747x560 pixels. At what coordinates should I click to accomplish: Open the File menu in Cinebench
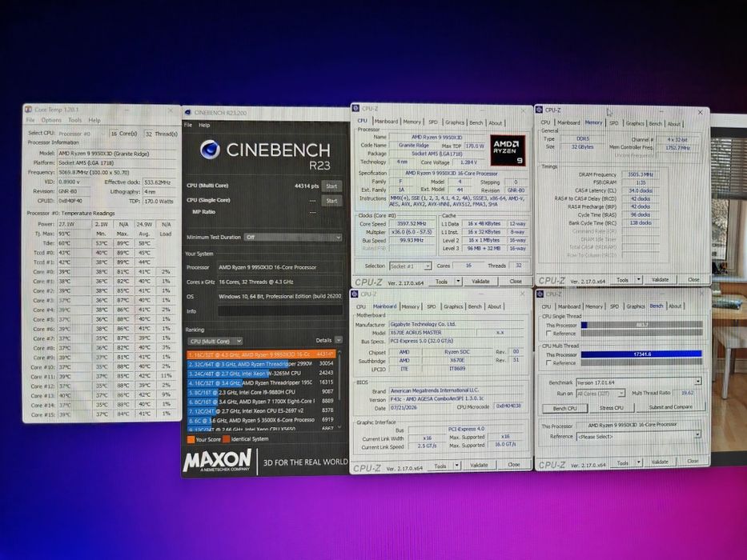pos(188,125)
